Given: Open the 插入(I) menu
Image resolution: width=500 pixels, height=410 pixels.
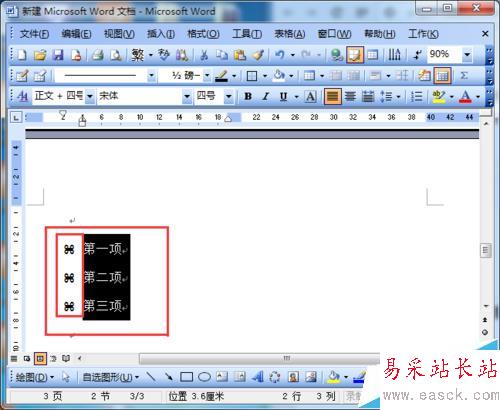Looking at the screenshot, I should (x=161, y=34).
